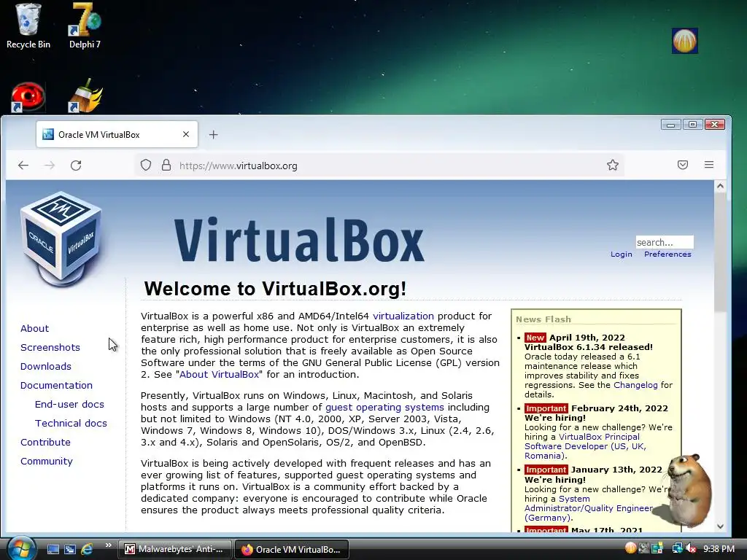The height and width of the screenshot is (560, 747).
Task: Go to the About page link
Action: click(x=34, y=329)
